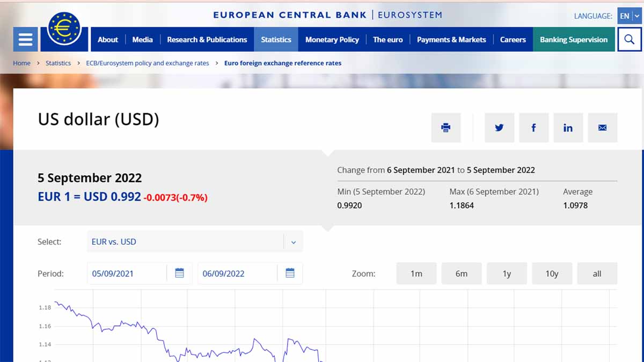Open the EN language selector

click(x=629, y=16)
